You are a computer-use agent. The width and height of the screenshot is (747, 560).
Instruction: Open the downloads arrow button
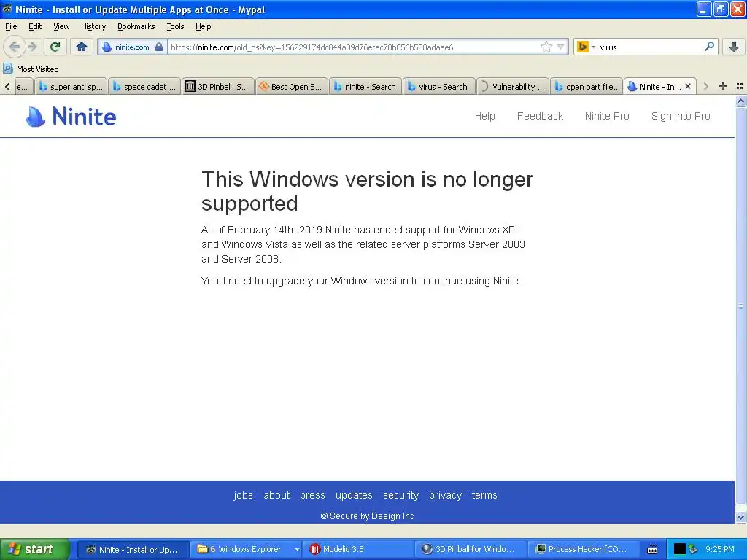[x=733, y=47]
